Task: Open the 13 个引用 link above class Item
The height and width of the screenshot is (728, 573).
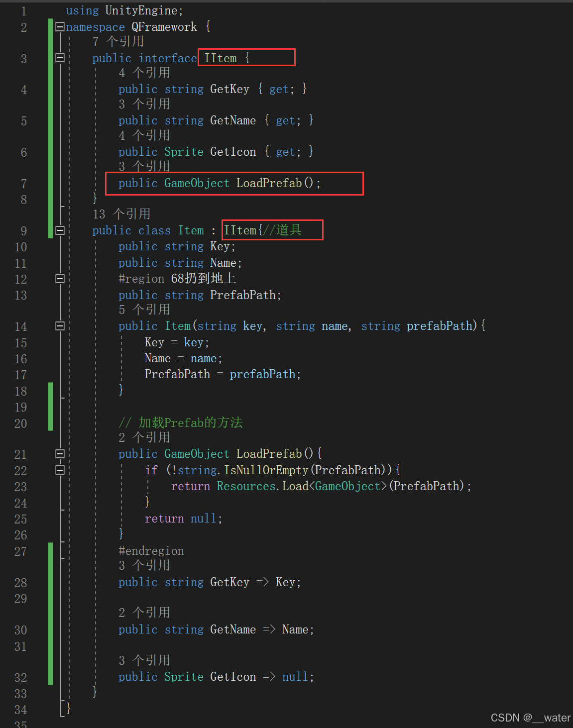Action: pyautogui.click(x=121, y=214)
